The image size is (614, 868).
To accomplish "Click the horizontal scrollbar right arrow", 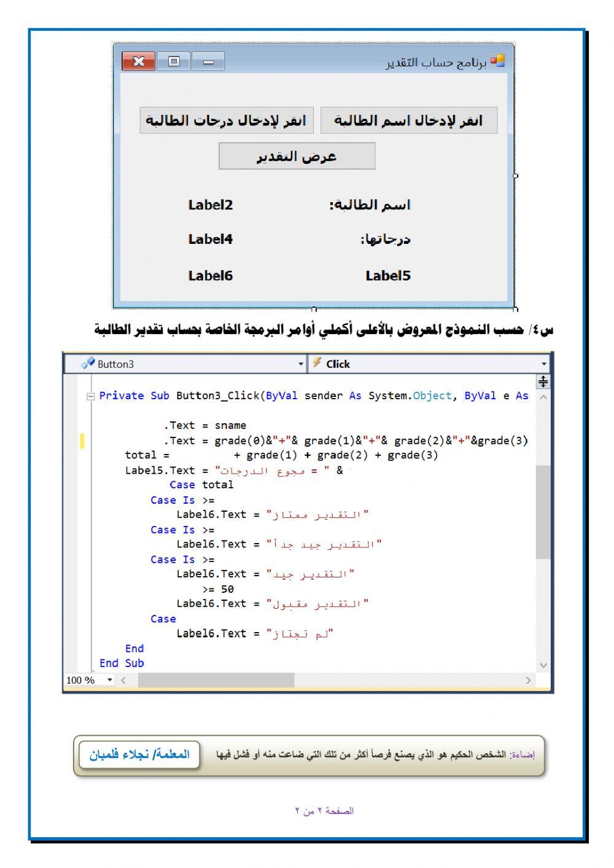I will (528, 680).
